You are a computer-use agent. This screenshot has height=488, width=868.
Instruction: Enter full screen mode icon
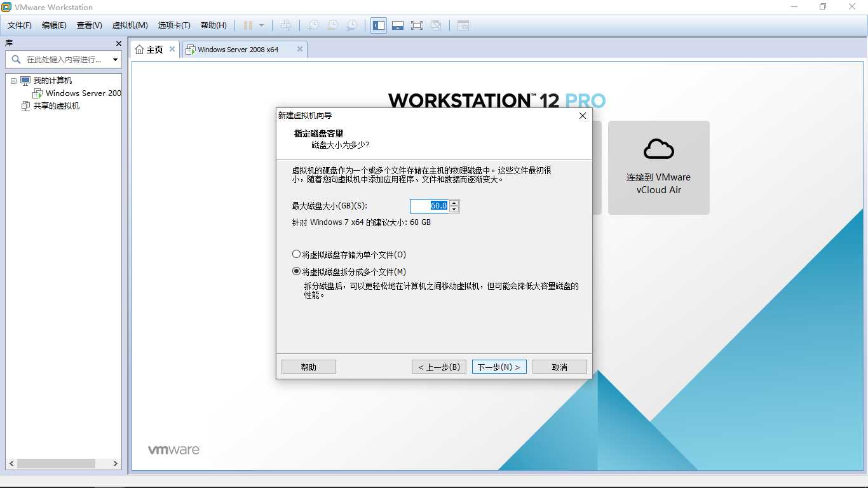pyautogui.click(x=417, y=25)
